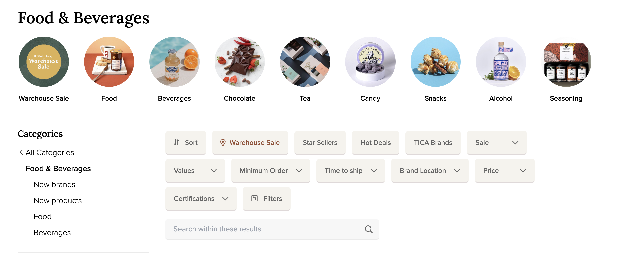Focus the Search within these results field
644x253 pixels.
pos(265,229)
